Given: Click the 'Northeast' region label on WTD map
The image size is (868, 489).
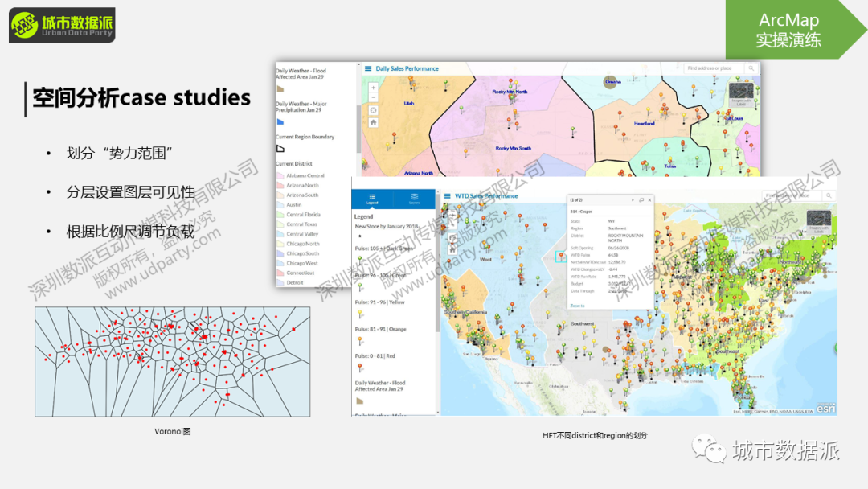Looking at the screenshot, I should [790, 262].
